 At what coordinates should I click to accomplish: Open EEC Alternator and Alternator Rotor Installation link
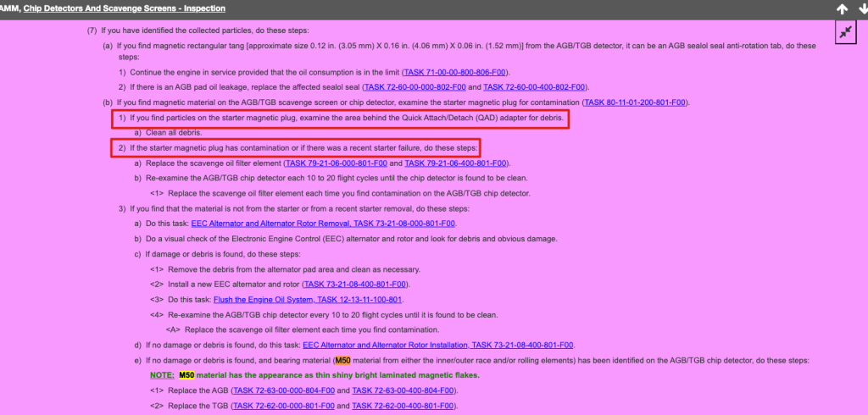[x=438, y=345]
